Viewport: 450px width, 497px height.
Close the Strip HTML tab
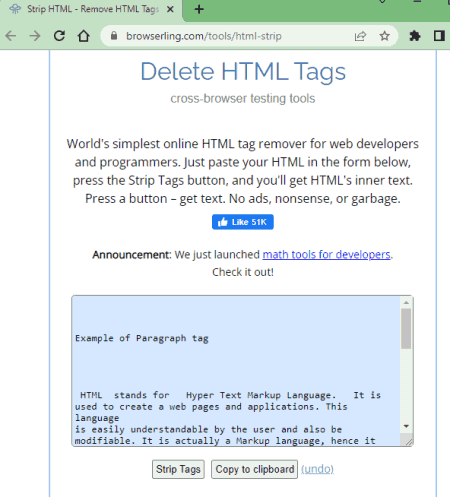pyautogui.click(x=170, y=9)
